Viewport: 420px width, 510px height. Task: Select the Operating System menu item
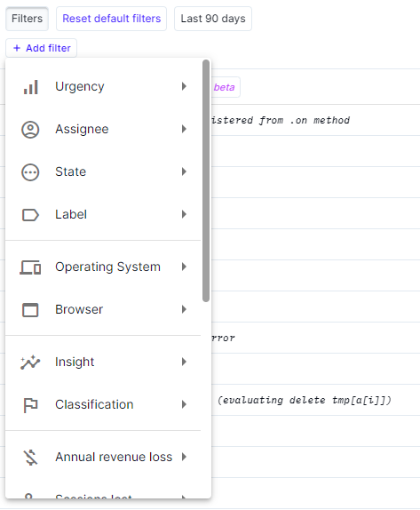pyautogui.click(x=103, y=267)
